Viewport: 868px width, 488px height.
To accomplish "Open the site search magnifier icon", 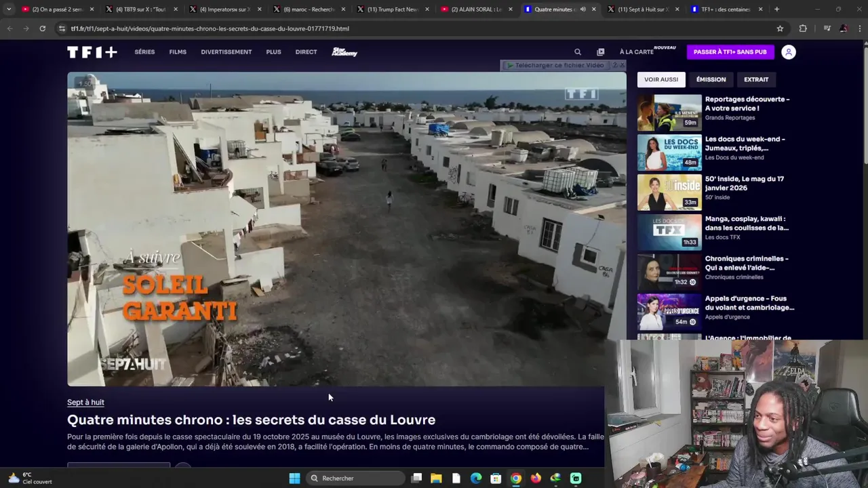I will click(578, 52).
